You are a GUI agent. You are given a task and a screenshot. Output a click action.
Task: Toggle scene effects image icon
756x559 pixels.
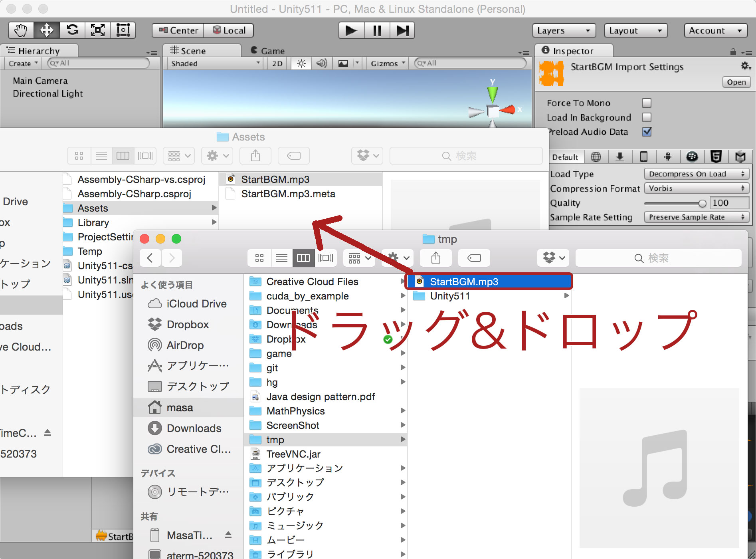pos(343,63)
